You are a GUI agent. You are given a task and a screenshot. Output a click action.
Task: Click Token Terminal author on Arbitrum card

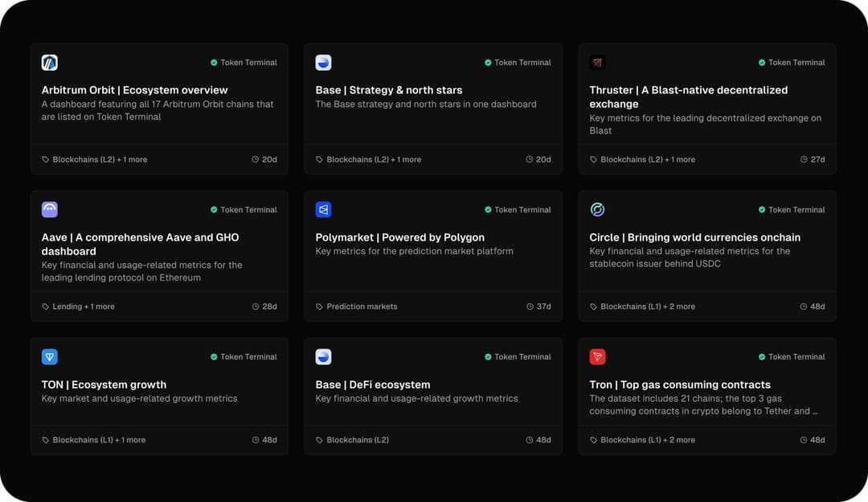click(x=248, y=63)
